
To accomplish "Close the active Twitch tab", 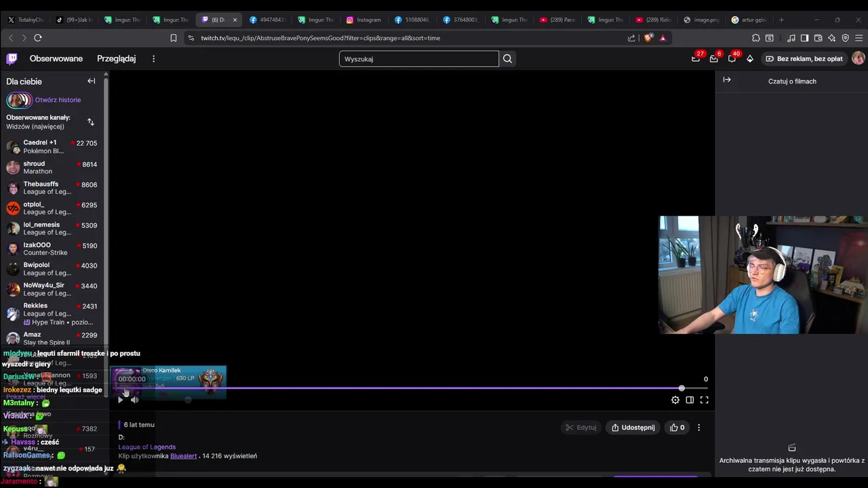I will (x=235, y=20).
